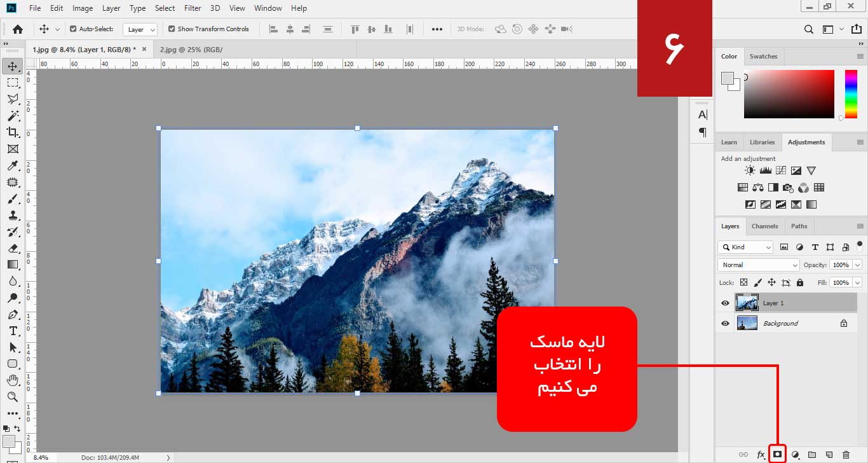The image size is (868, 463).
Task: Select the Dodge tool
Action: pos(13,298)
